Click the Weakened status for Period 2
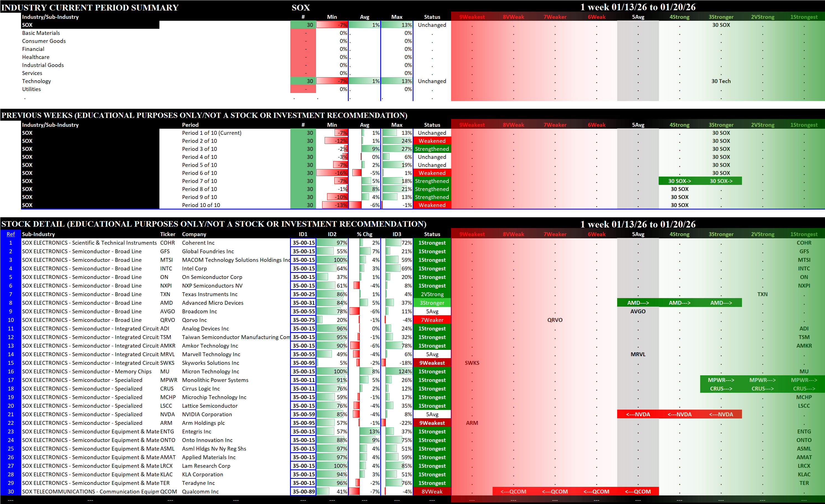Screen dimensions: 825x504 432,141
